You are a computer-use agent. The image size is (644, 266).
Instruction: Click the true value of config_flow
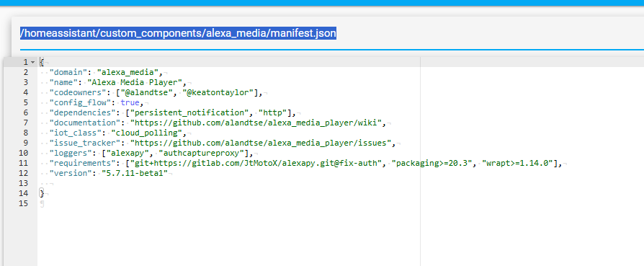130,102
